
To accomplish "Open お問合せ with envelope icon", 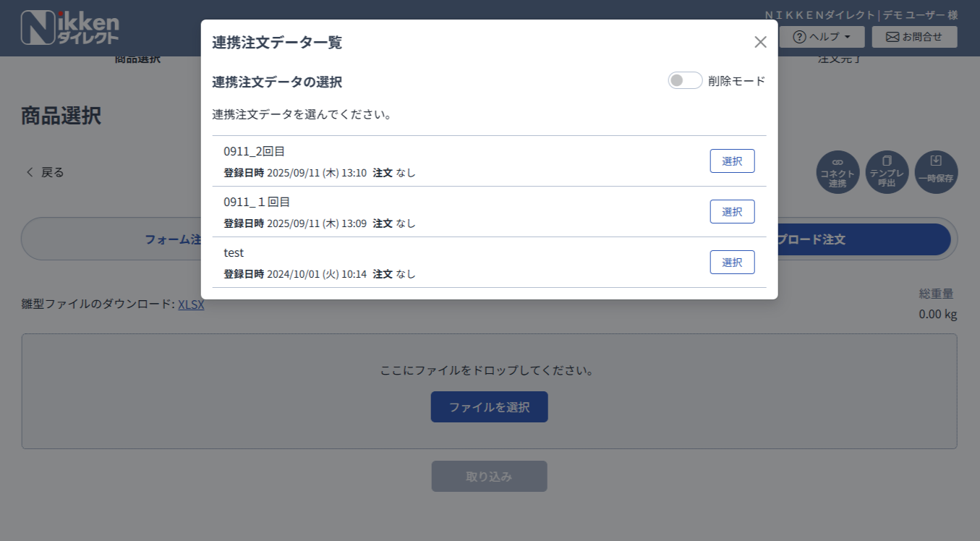I will coord(914,37).
